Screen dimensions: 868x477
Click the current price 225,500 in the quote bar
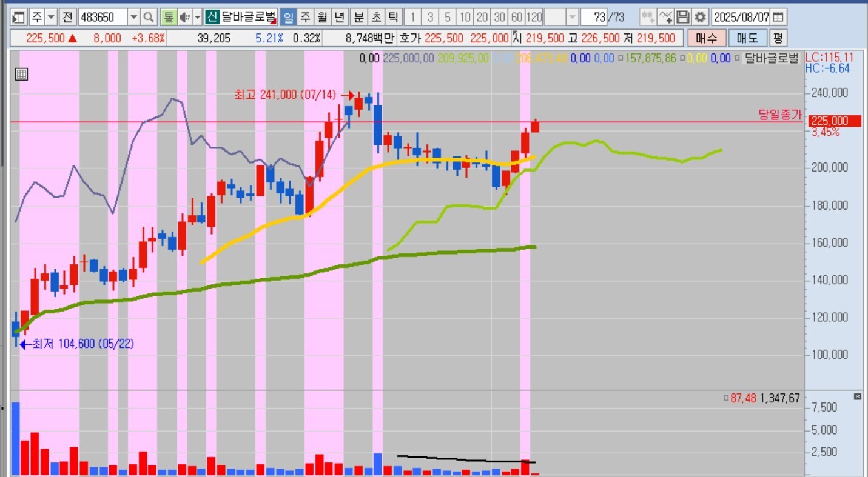coord(45,38)
